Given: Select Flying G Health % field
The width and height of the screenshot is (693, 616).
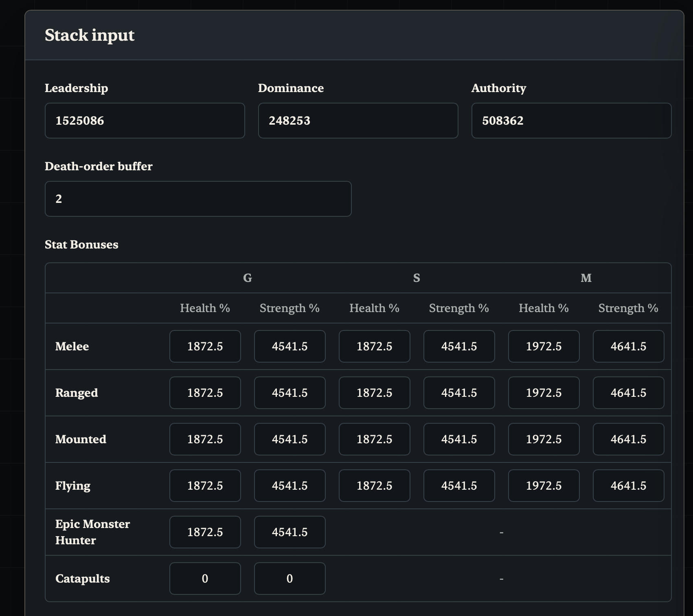Looking at the screenshot, I should pos(205,486).
